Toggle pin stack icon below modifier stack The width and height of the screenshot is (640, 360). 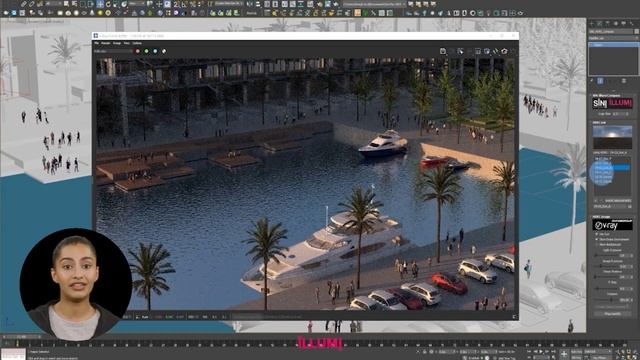pos(591,81)
